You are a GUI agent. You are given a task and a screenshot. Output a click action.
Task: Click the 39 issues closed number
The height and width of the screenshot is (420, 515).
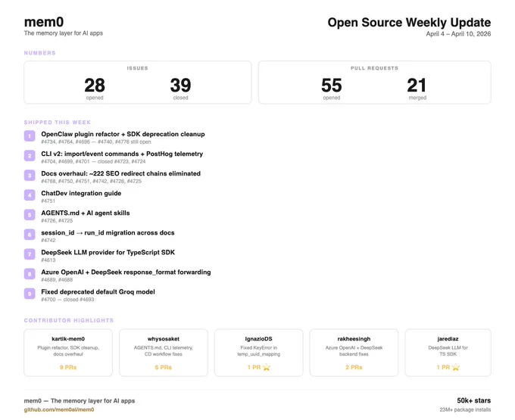point(181,86)
